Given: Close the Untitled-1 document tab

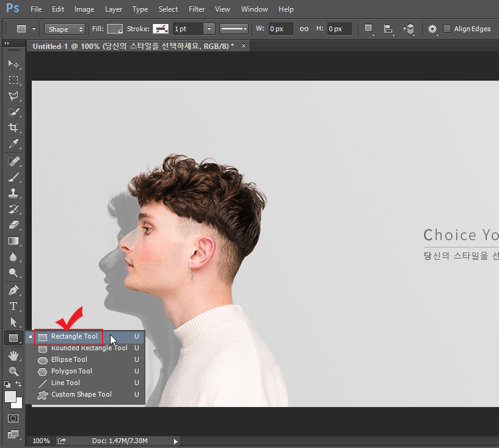Looking at the screenshot, I should [244, 45].
